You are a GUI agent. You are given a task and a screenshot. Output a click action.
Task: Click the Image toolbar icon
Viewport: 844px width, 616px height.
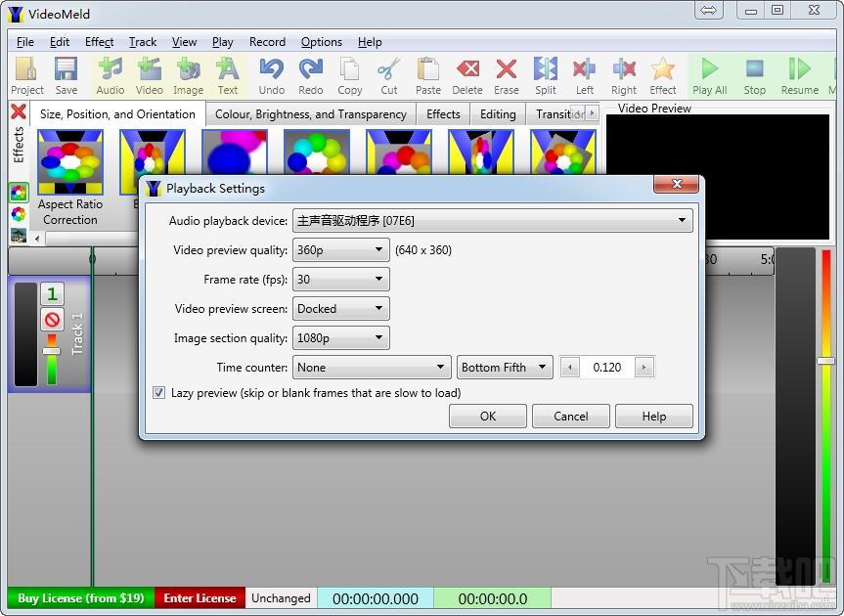(188, 75)
